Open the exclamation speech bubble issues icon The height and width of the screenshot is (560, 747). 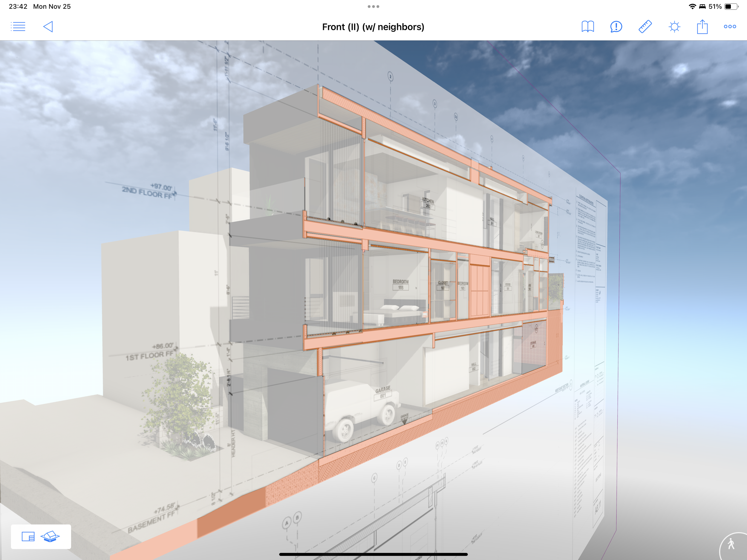click(x=616, y=27)
